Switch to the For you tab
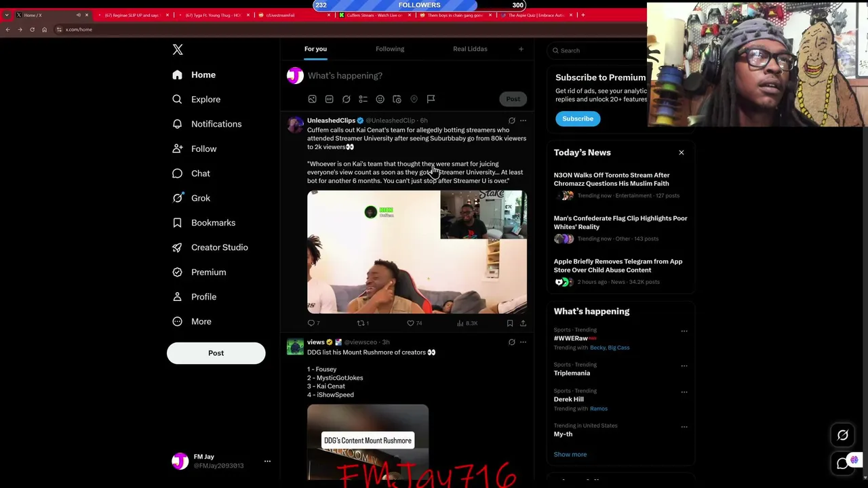This screenshot has width=868, height=488. (315, 49)
